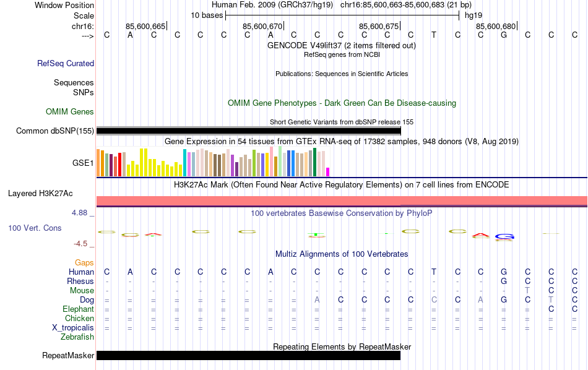The width and height of the screenshot is (588, 370).
Task: Click the RefSeq genes from NCBI title
Action: pyautogui.click(x=342, y=54)
